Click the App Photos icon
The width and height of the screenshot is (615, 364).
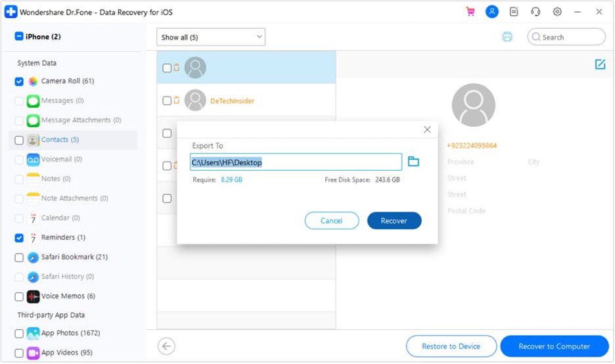coord(33,333)
